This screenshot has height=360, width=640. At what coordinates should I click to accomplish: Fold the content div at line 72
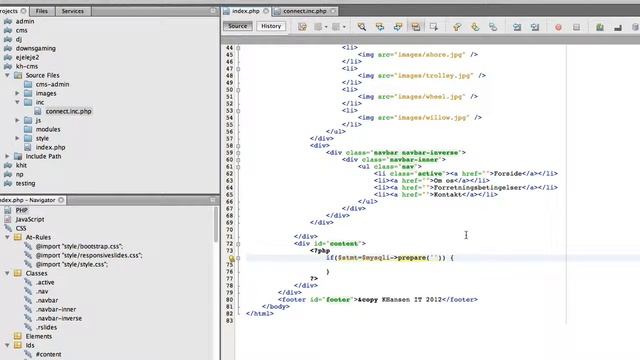238,244
